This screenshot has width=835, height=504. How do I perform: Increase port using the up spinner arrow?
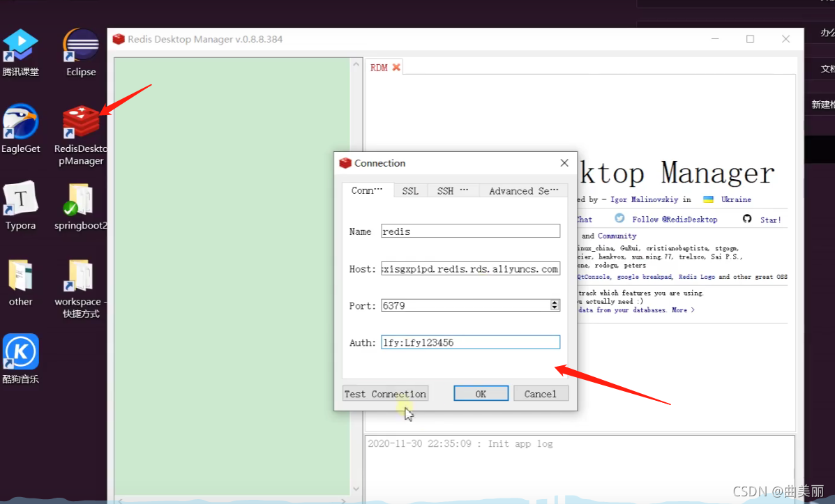[x=555, y=303]
